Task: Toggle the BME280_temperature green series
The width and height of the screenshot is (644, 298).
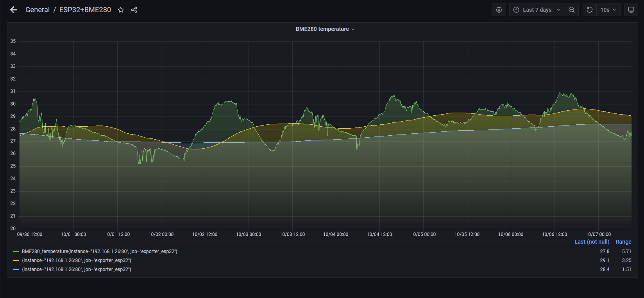Action: pyautogui.click(x=100, y=251)
